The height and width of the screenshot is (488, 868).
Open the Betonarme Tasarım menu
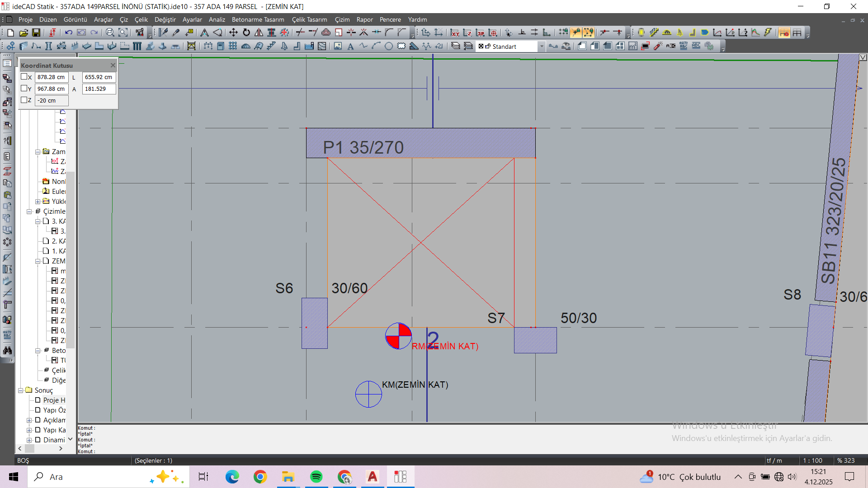[x=258, y=19]
